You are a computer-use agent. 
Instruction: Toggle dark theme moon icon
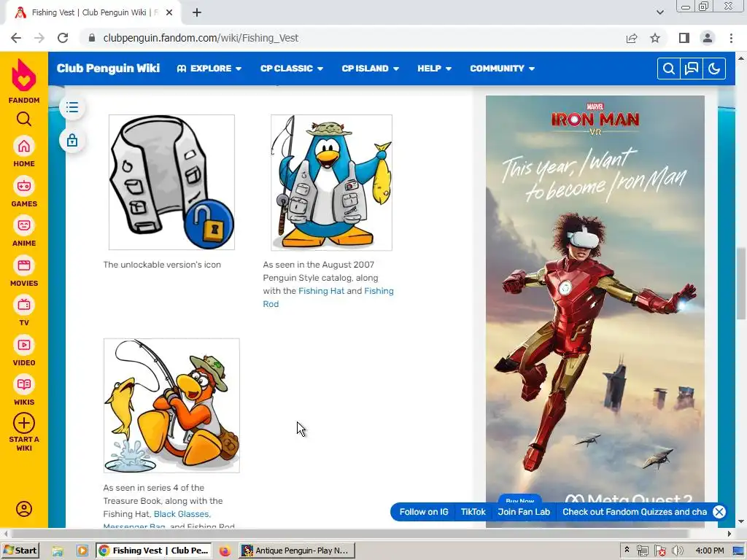pyautogui.click(x=713, y=69)
